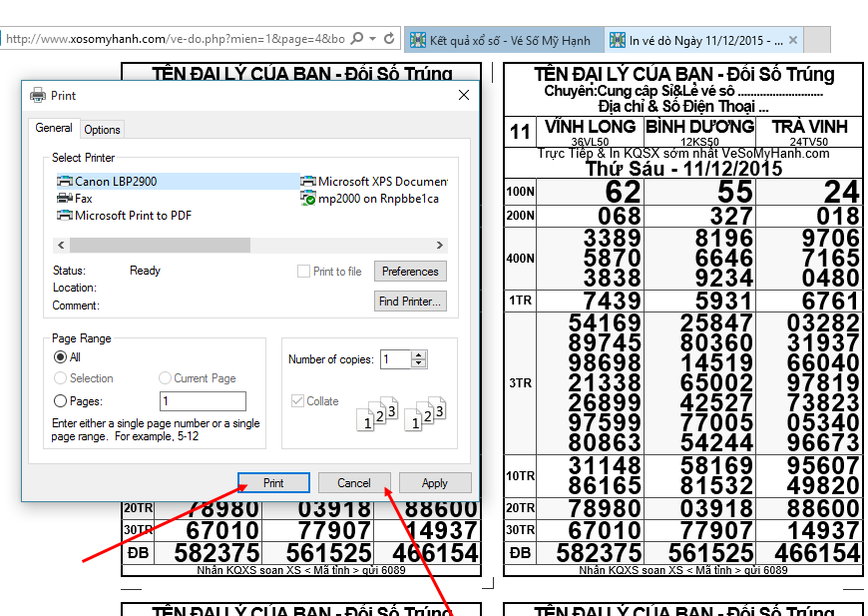Screen dimensions: 868x616
Task: Click the 100N prize row label
Action: [521, 192]
